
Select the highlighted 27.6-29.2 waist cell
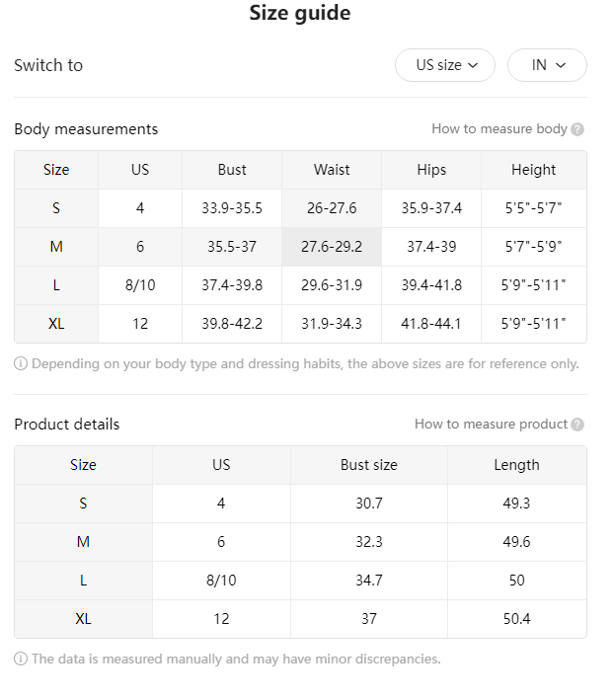332,247
